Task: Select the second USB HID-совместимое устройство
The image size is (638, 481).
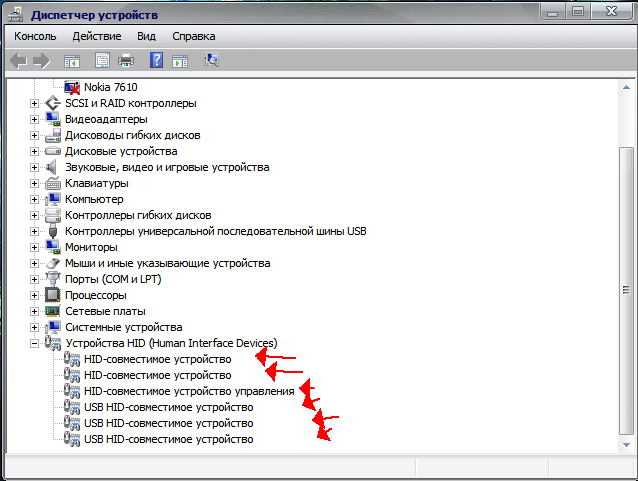Action: (x=168, y=423)
